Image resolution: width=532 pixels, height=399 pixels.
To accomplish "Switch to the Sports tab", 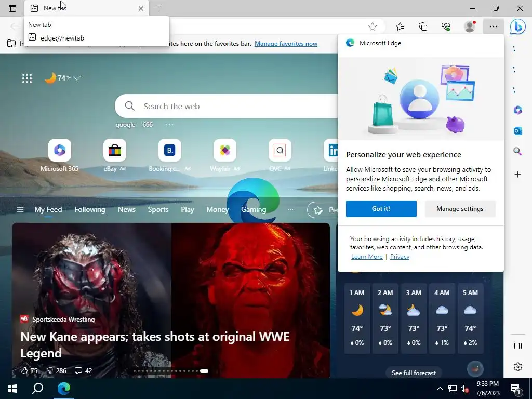I will (x=158, y=210).
